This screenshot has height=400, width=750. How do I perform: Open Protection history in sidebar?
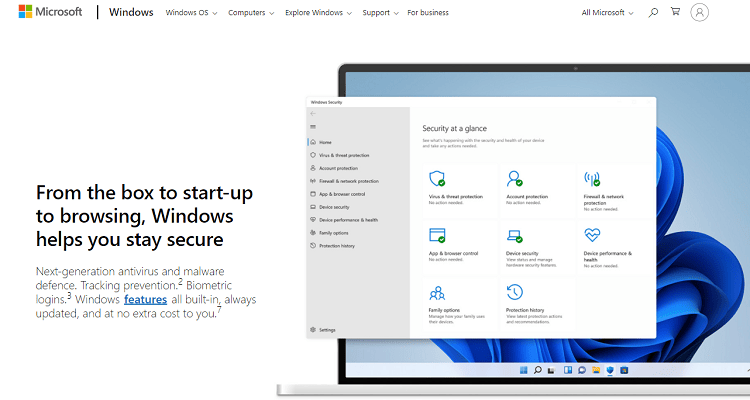(x=332, y=245)
